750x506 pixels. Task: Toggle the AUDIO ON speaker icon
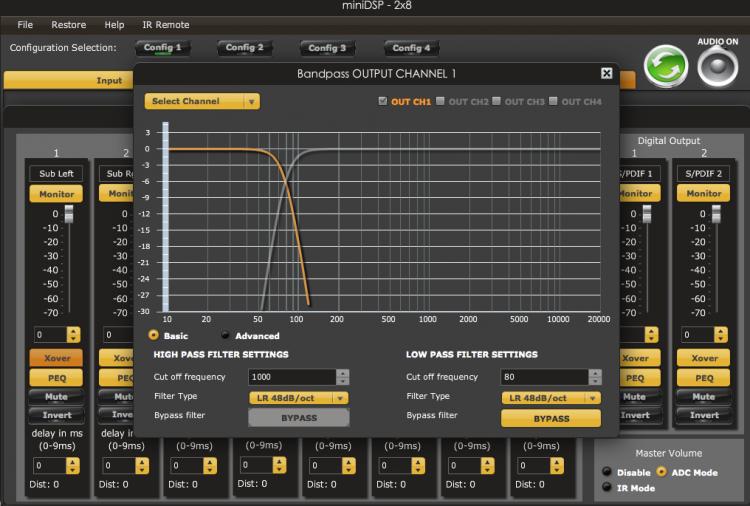click(717, 67)
